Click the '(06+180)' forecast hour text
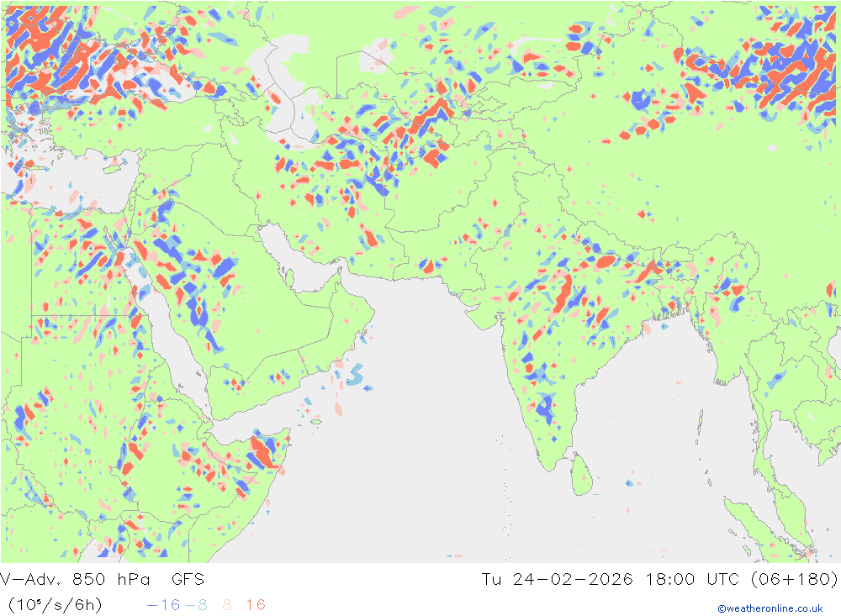This screenshot has width=841, height=616. pyautogui.click(x=794, y=580)
